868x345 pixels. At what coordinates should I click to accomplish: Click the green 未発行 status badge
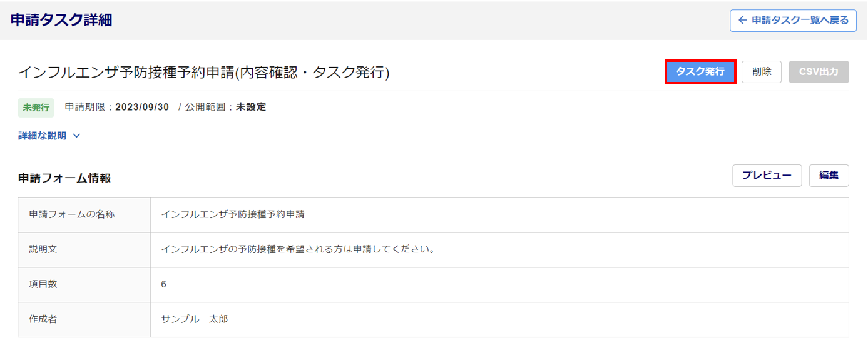(36, 107)
